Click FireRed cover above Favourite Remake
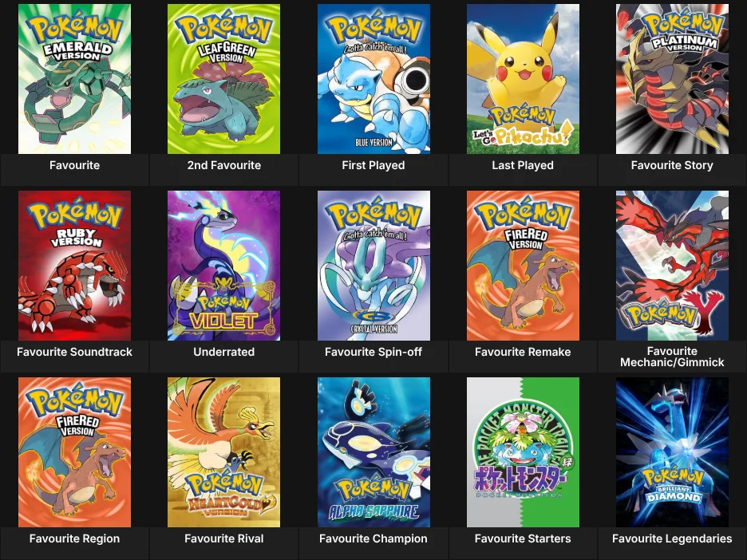 [x=523, y=266]
